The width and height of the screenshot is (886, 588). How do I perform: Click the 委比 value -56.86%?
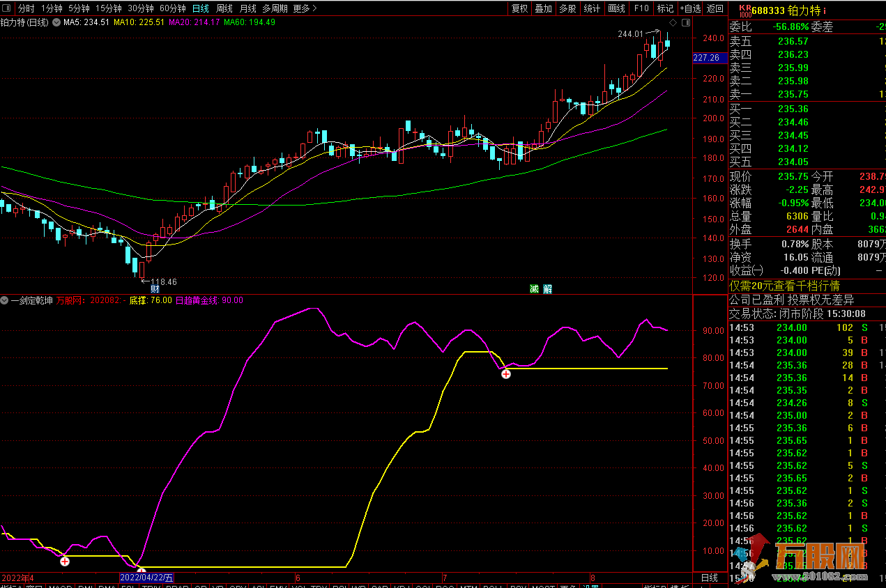point(791,27)
